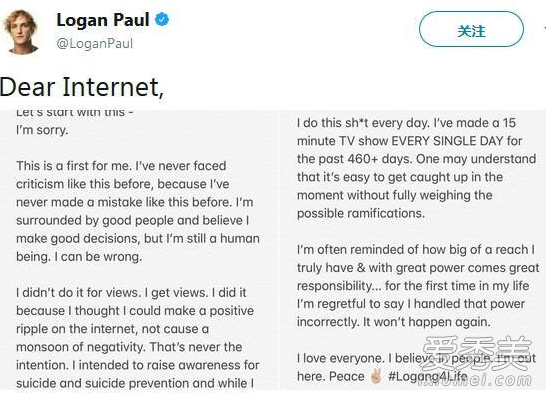This screenshot has height=400, width=546.
Task: Click the #Logang4Life hashtag
Action: coord(428,376)
